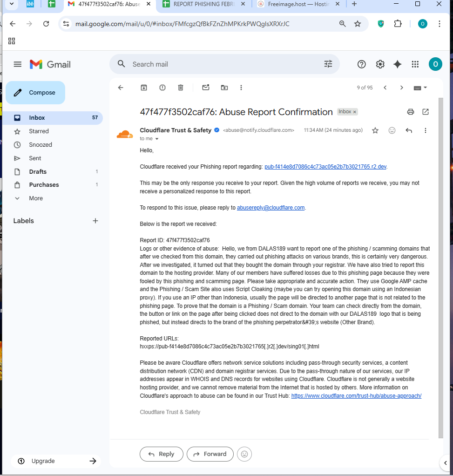Open email in new window
The width and height of the screenshot is (453, 476).
coord(426,112)
